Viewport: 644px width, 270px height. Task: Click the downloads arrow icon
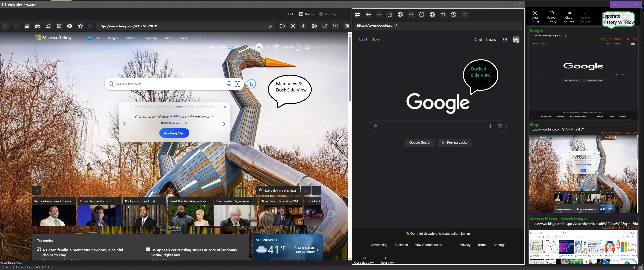303,26
